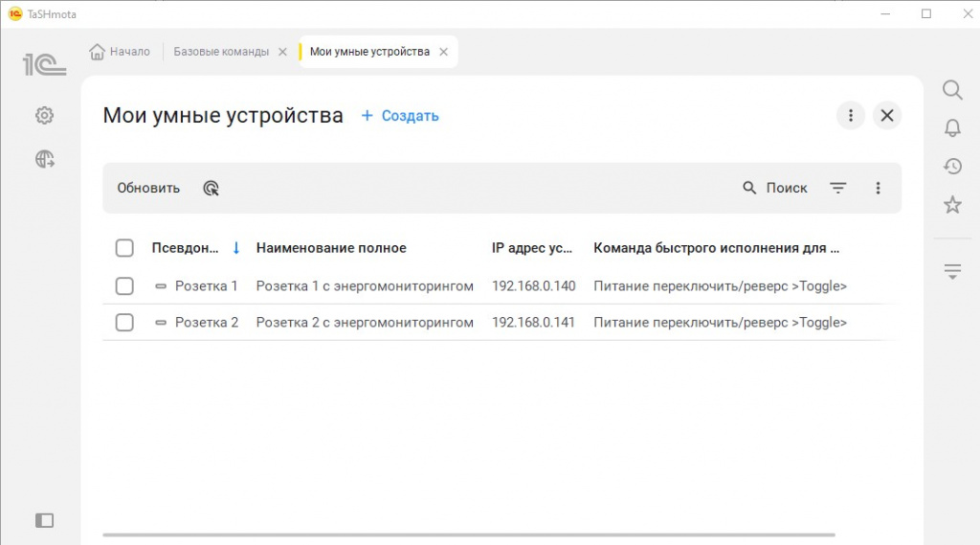Expand the right panel menu lines icon
Viewport: 980px width, 545px height.
click(x=952, y=272)
